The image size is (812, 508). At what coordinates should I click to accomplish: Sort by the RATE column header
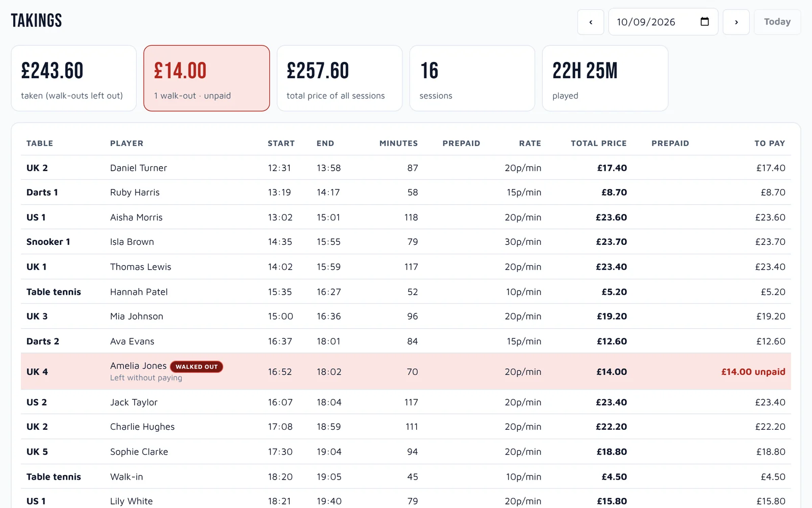click(x=530, y=143)
